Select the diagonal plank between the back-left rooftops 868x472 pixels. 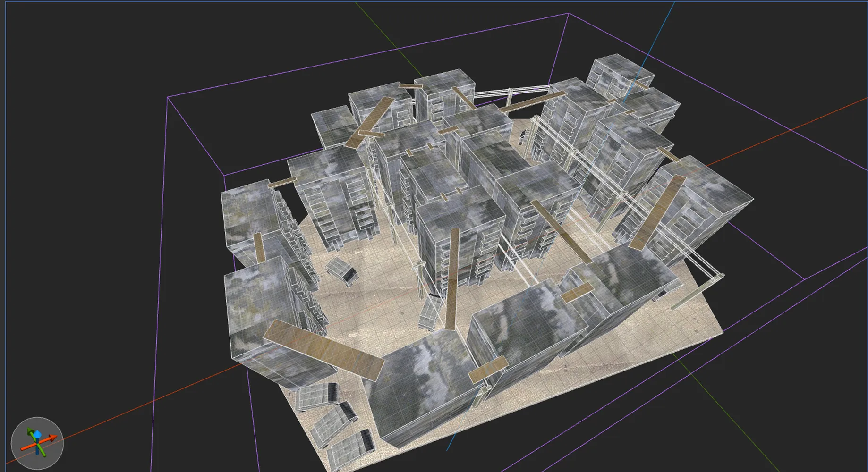(370, 123)
